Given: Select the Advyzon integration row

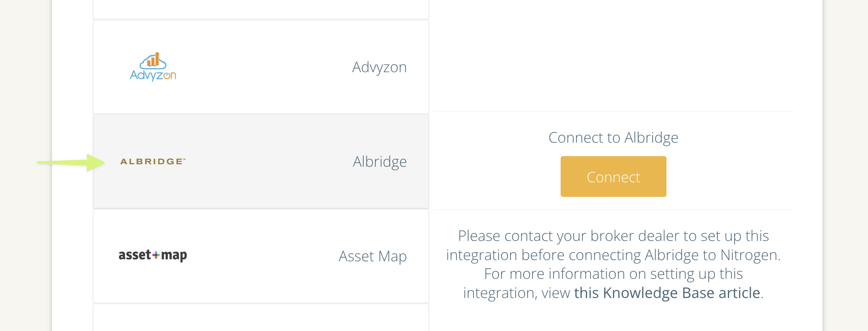Looking at the screenshot, I should [261, 67].
